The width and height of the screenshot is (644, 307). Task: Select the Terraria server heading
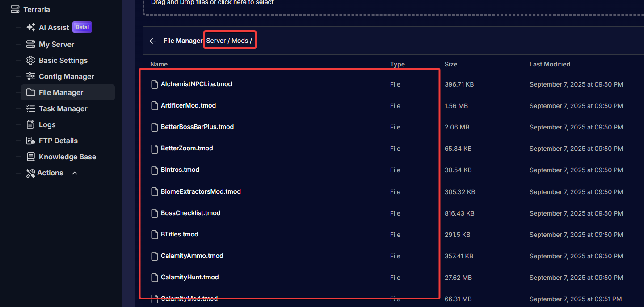(36, 9)
